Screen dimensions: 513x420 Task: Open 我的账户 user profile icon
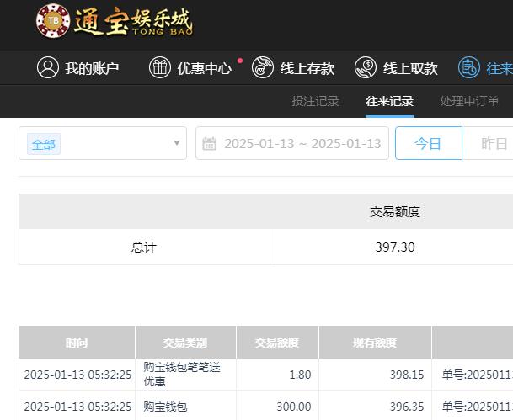pyautogui.click(x=48, y=67)
